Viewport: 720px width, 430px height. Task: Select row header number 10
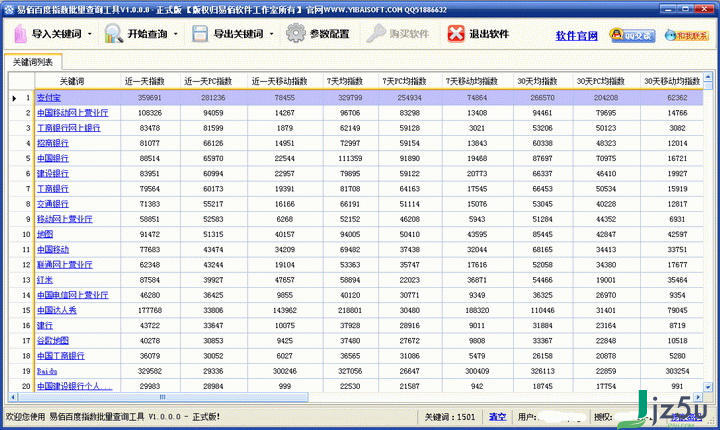click(x=22, y=234)
